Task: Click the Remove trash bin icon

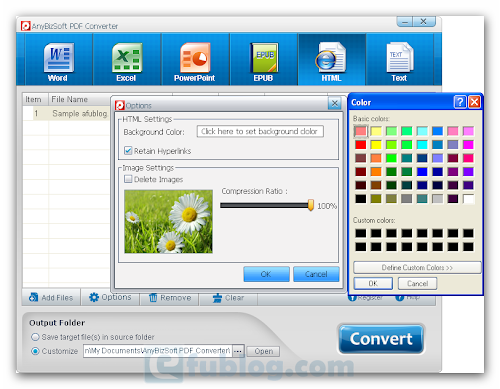Action: 153,297
